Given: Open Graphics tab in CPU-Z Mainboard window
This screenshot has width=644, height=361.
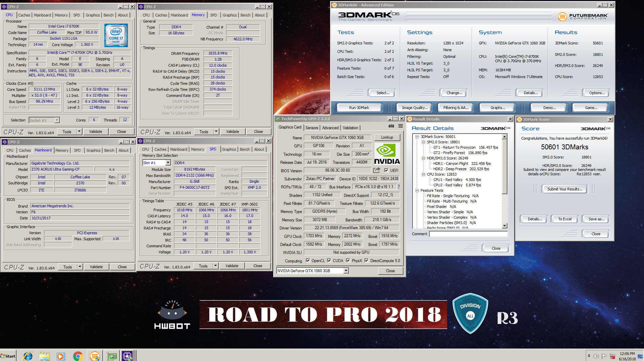Looking at the screenshot, I should (93, 150).
